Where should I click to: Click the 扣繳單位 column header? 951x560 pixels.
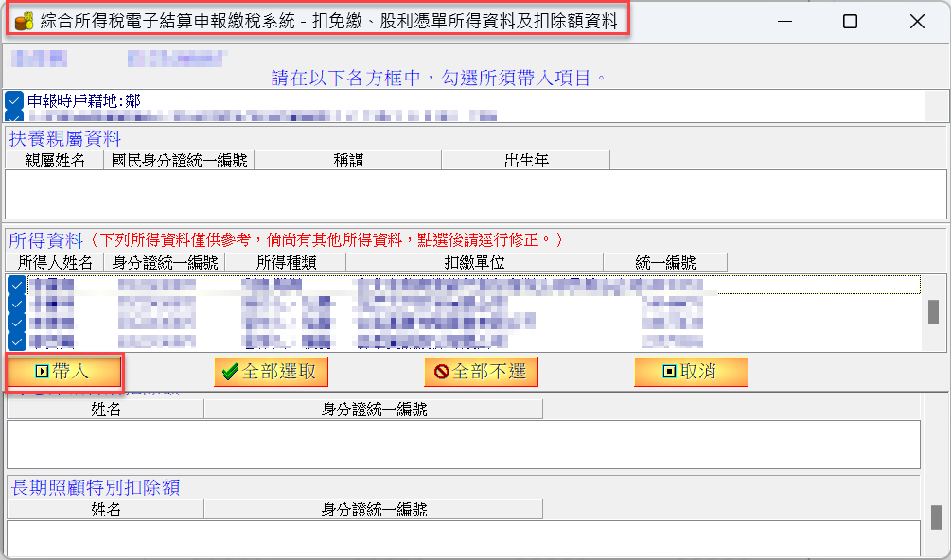(474, 262)
